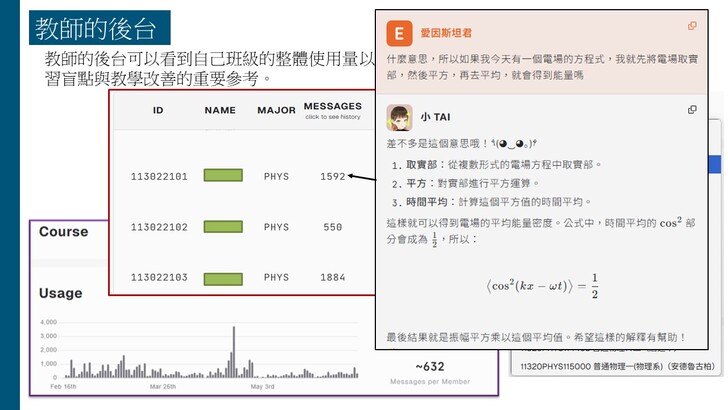728x410 pixels.
Task: Copy the 愛因斯坦君 message with copy icon
Action: (692, 26)
